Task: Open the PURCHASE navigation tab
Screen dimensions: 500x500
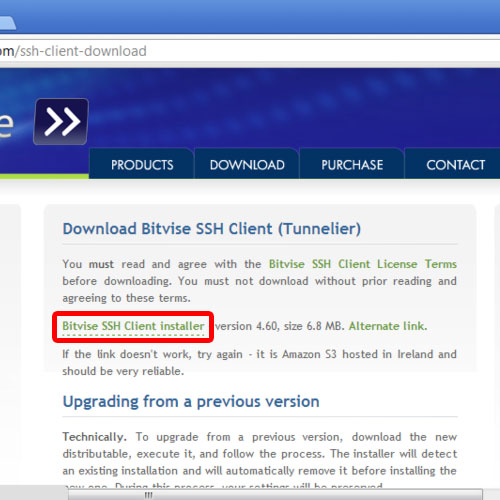Action: pos(352,165)
